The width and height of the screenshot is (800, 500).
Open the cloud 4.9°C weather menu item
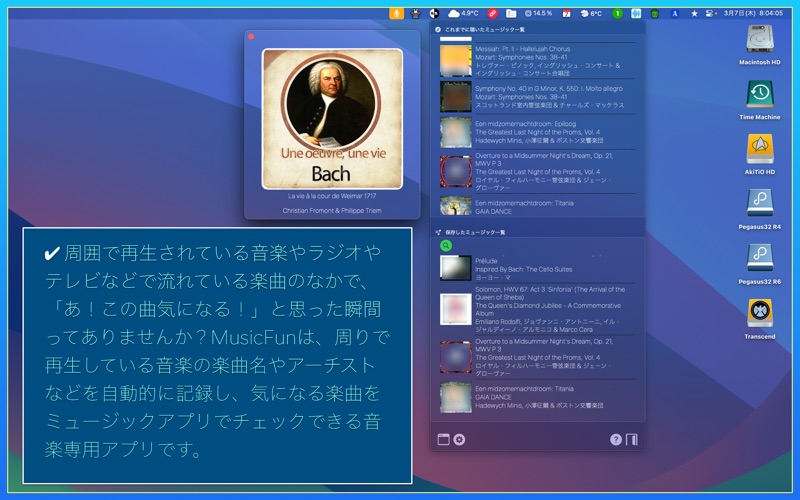click(463, 13)
